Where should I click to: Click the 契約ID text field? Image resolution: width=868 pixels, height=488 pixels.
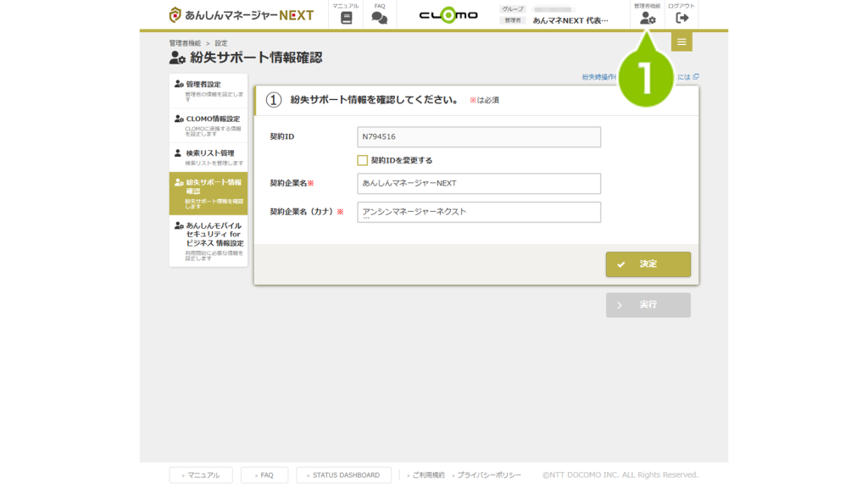[479, 136]
